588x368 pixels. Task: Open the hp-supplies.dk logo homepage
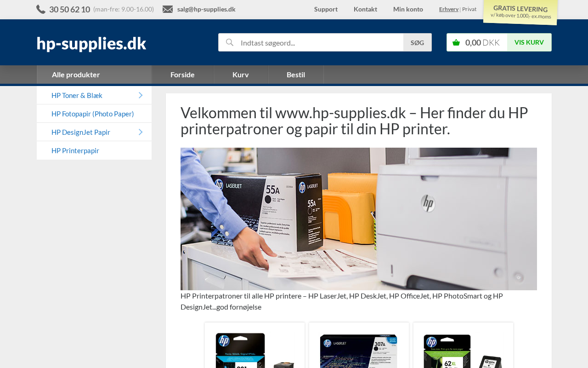pyautogui.click(x=91, y=43)
